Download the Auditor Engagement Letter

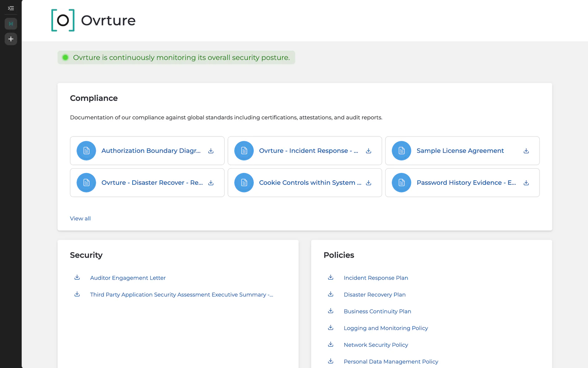coord(77,277)
